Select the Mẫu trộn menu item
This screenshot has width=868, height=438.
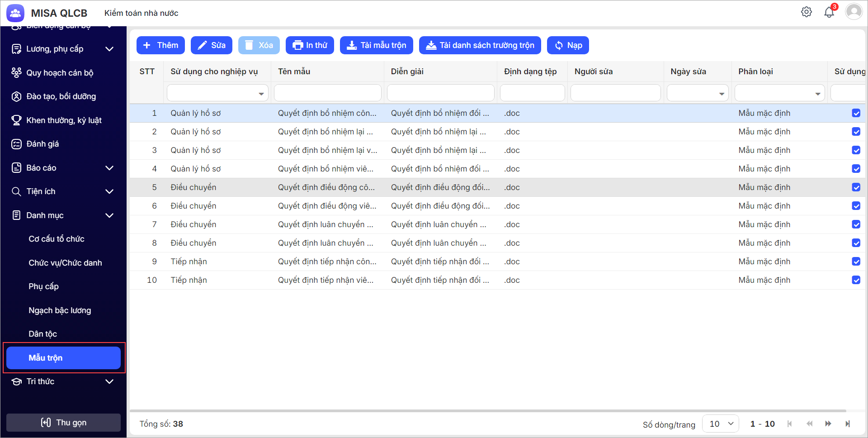coord(63,358)
